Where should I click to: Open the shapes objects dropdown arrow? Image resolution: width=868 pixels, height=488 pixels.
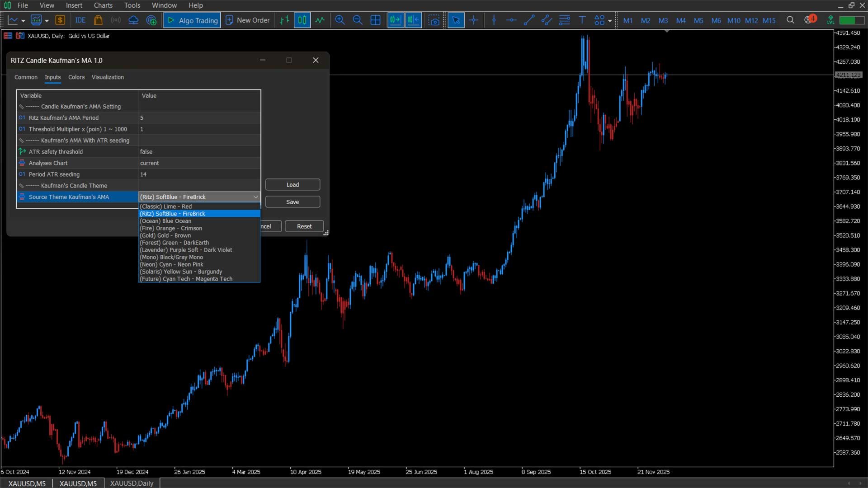[610, 21]
